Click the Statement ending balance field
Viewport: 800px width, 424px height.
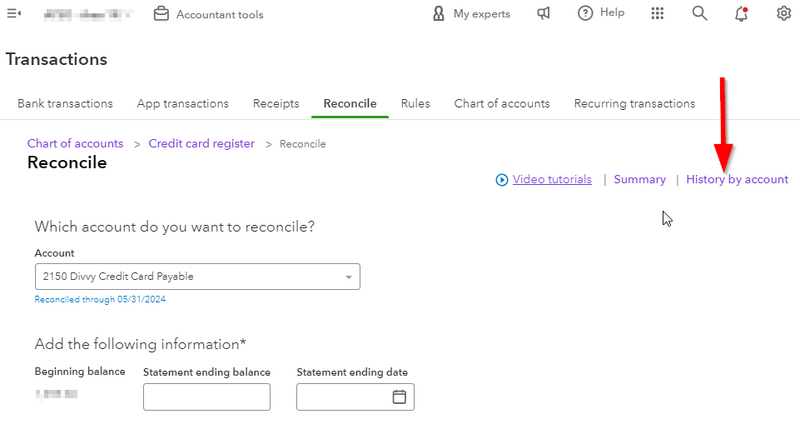pyautogui.click(x=207, y=397)
